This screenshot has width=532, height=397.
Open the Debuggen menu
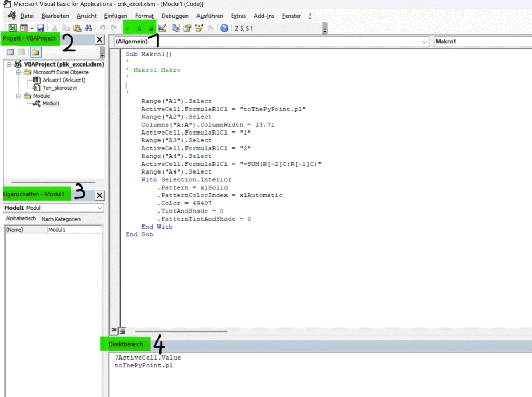click(175, 16)
